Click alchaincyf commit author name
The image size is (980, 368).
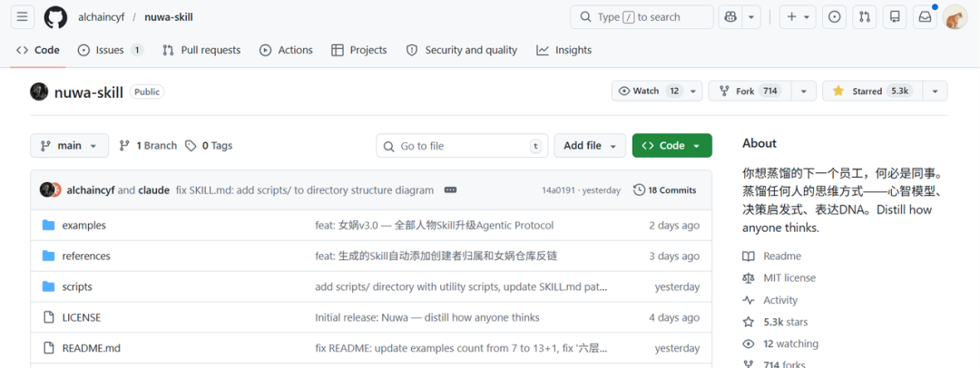(x=91, y=190)
